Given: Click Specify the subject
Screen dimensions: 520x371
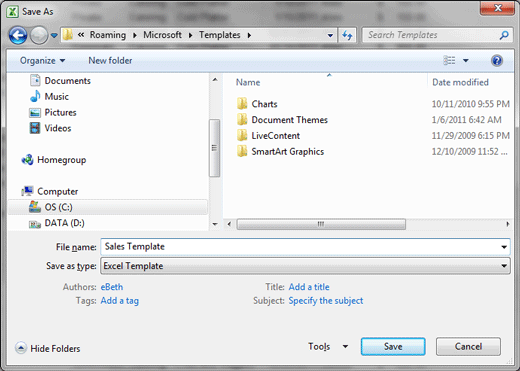Looking at the screenshot, I should click(326, 301).
